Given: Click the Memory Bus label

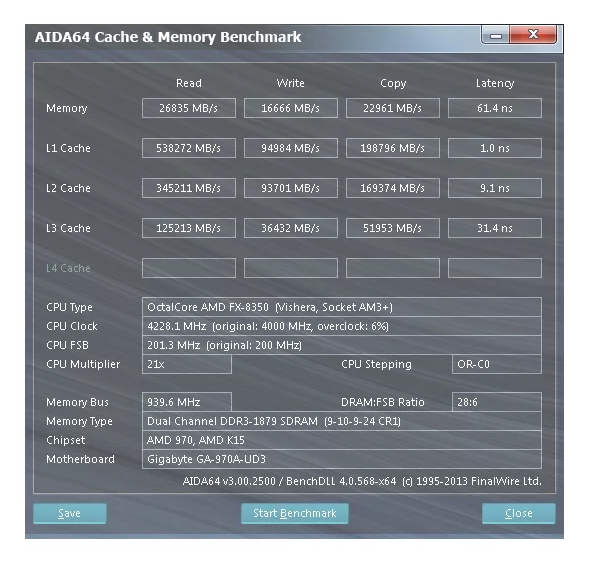Looking at the screenshot, I should click(x=77, y=402).
